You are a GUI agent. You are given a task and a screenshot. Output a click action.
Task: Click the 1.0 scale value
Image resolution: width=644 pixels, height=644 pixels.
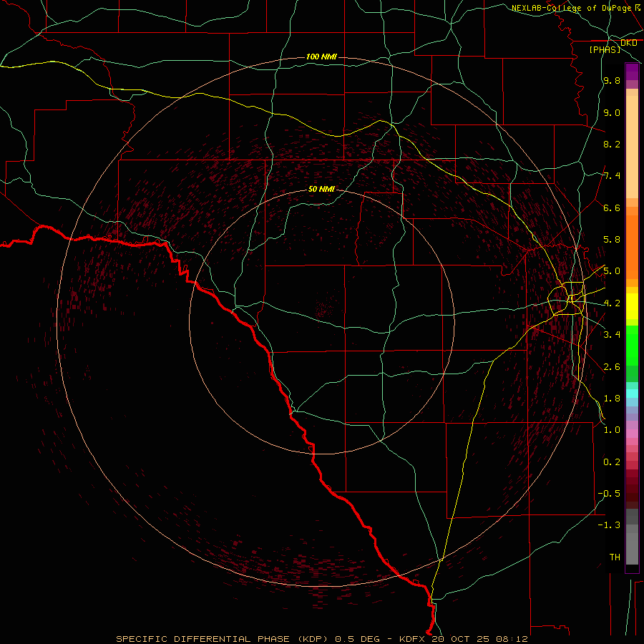click(612, 430)
